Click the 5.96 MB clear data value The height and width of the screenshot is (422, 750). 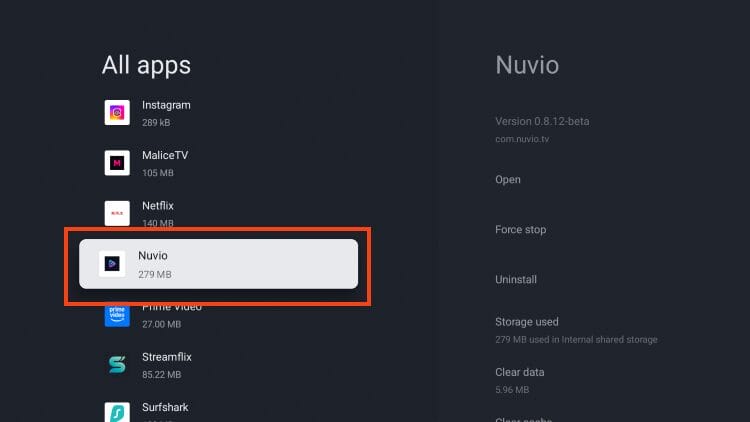(512, 389)
